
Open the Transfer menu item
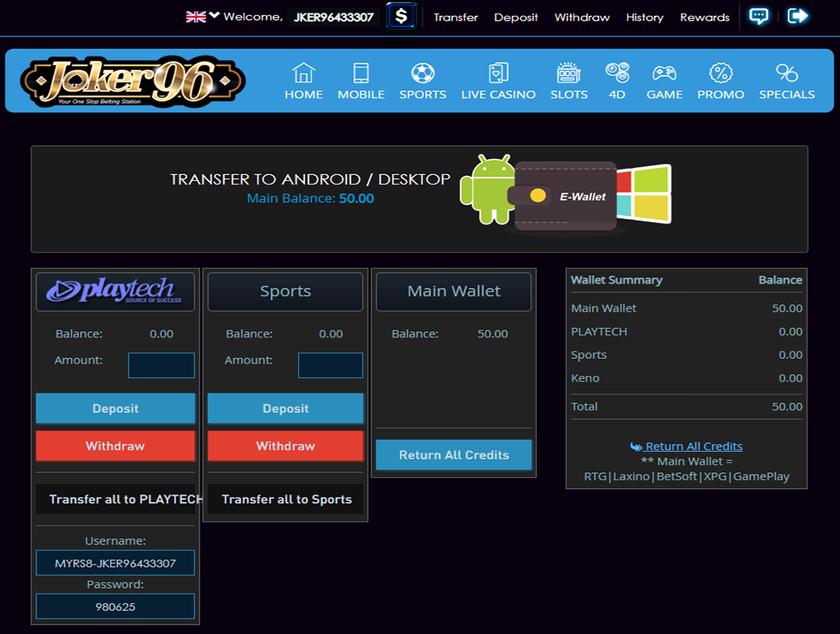pos(456,17)
